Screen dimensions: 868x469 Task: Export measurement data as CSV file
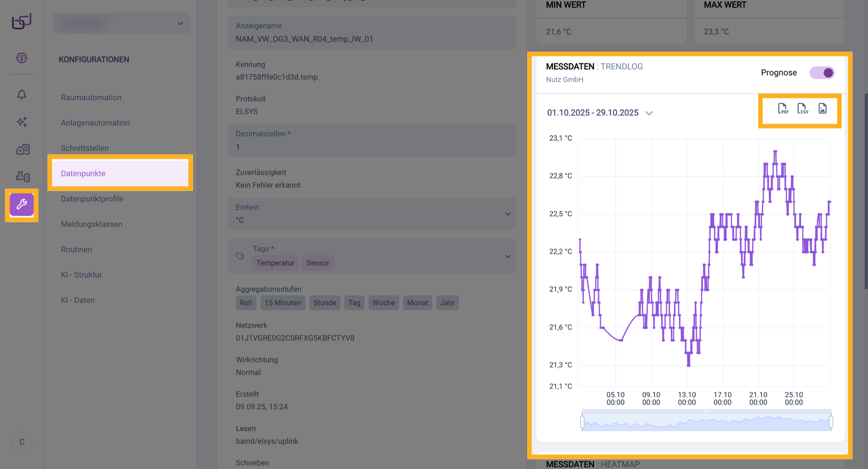[x=802, y=109]
